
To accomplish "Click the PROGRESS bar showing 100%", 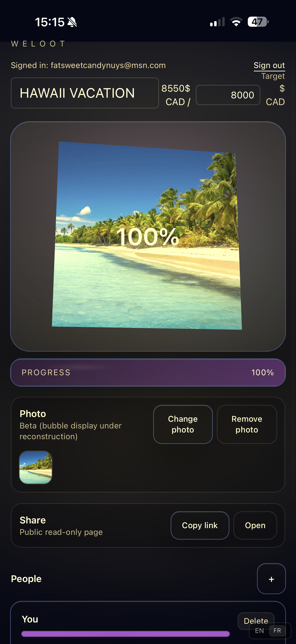I will [x=148, y=373].
